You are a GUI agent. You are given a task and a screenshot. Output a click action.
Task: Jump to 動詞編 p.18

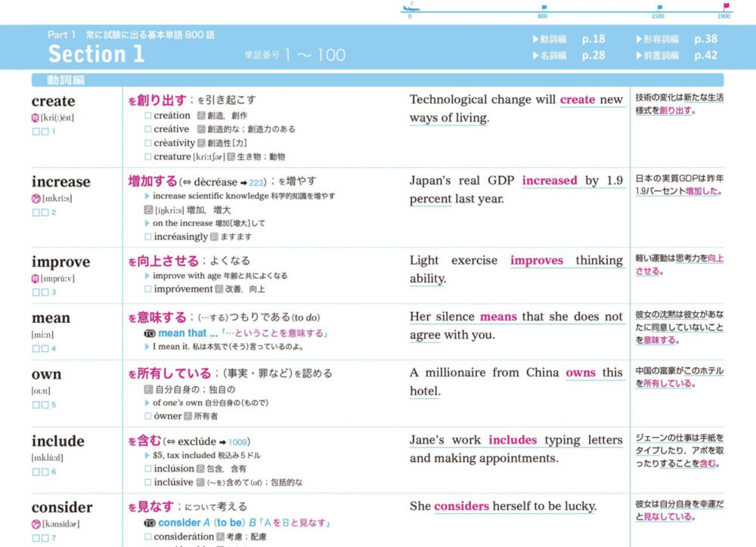tap(569, 39)
